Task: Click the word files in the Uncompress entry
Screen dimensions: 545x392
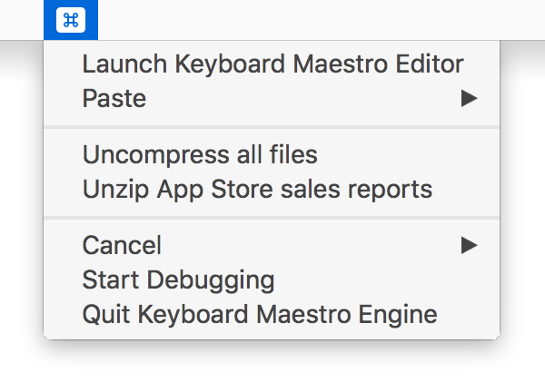Action: point(293,154)
